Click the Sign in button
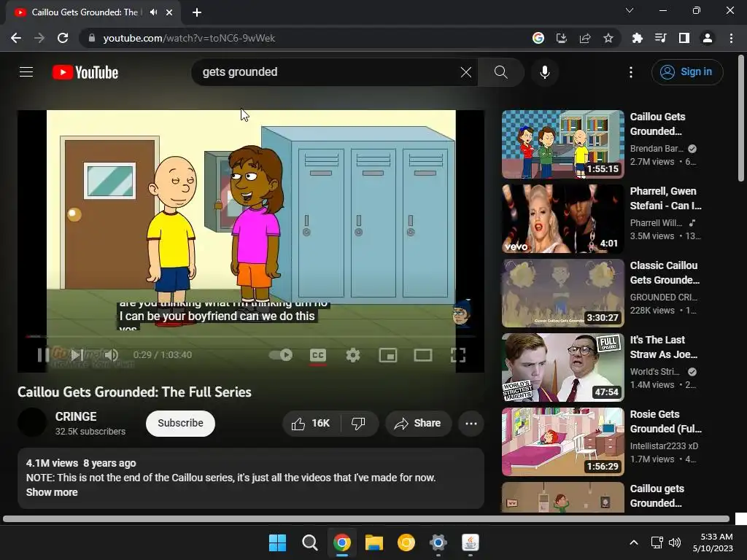 tap(687, 72)
